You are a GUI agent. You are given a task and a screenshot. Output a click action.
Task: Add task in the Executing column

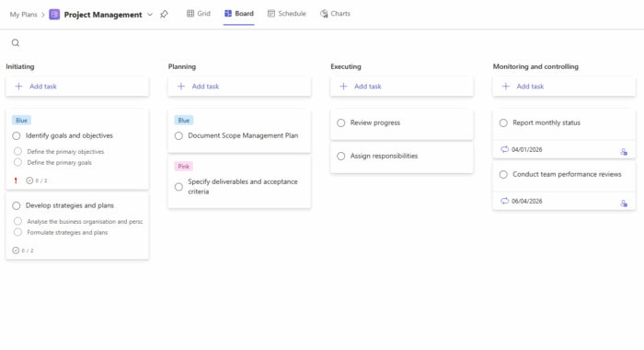[x=402, y=87]
